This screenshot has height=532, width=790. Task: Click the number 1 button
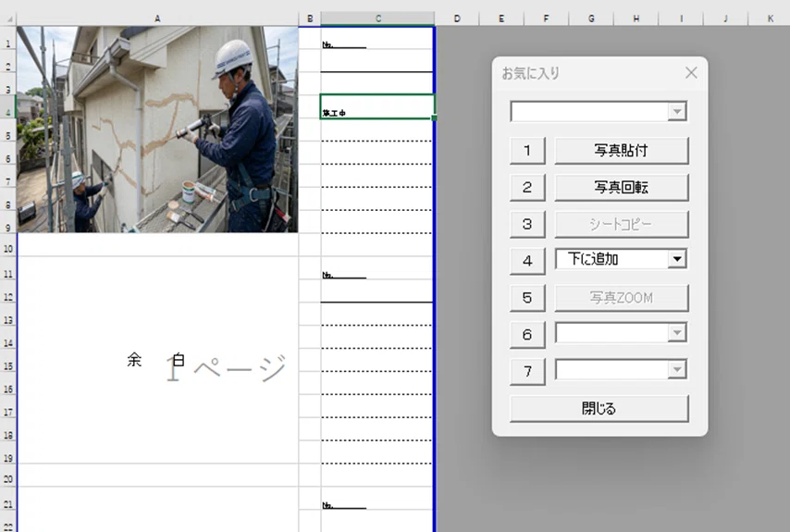[527, 150]
